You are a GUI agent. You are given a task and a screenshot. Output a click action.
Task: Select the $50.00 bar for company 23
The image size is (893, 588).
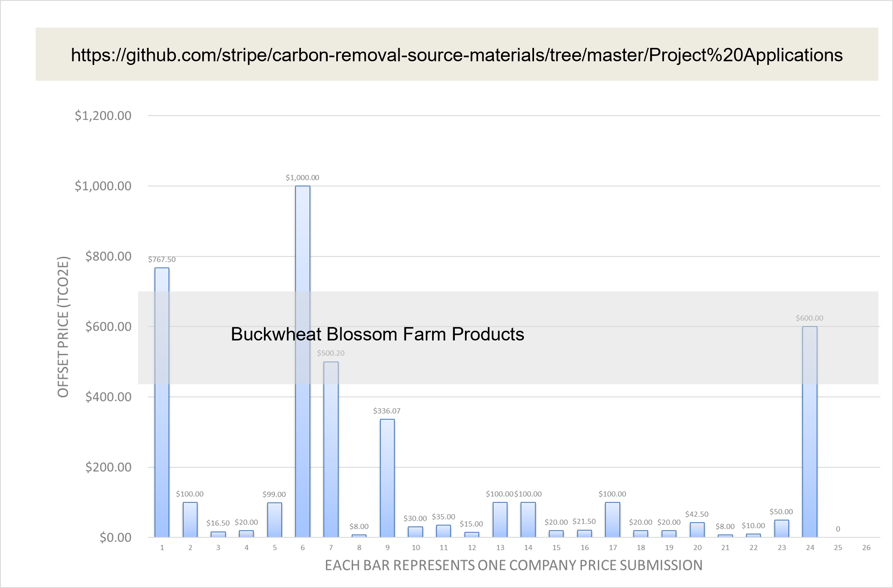781,528
